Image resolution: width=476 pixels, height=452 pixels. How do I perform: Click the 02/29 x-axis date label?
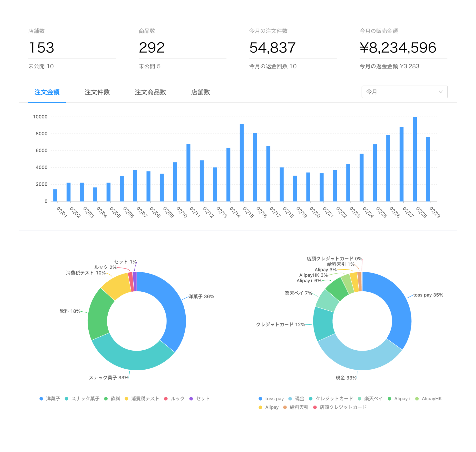click(435, 212)
